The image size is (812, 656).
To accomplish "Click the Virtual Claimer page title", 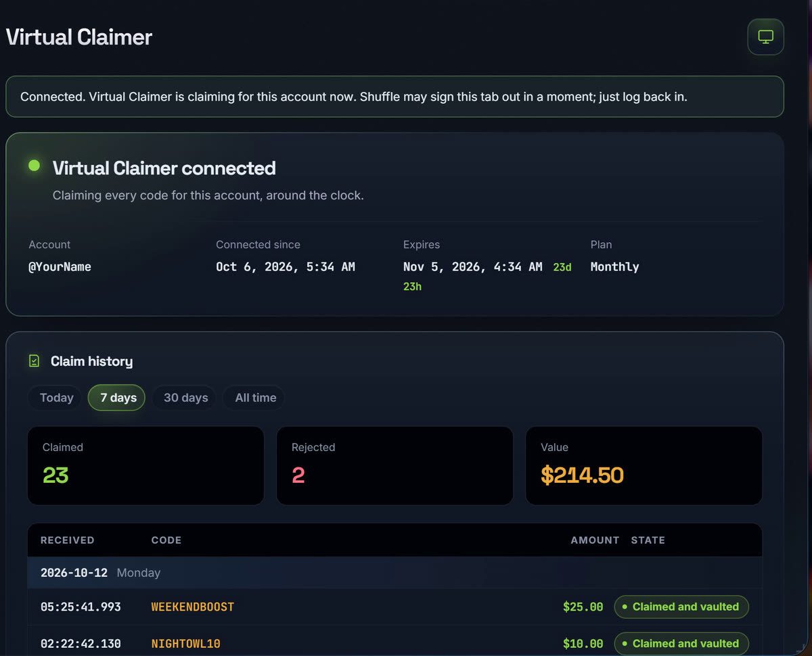I will point(78,37).
